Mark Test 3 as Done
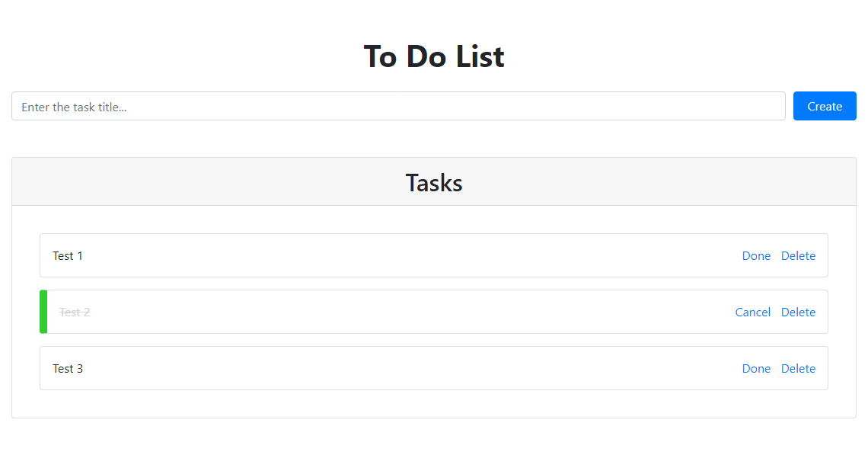The width and height of the screenshot is (868, 455). (x=756, y=368)
